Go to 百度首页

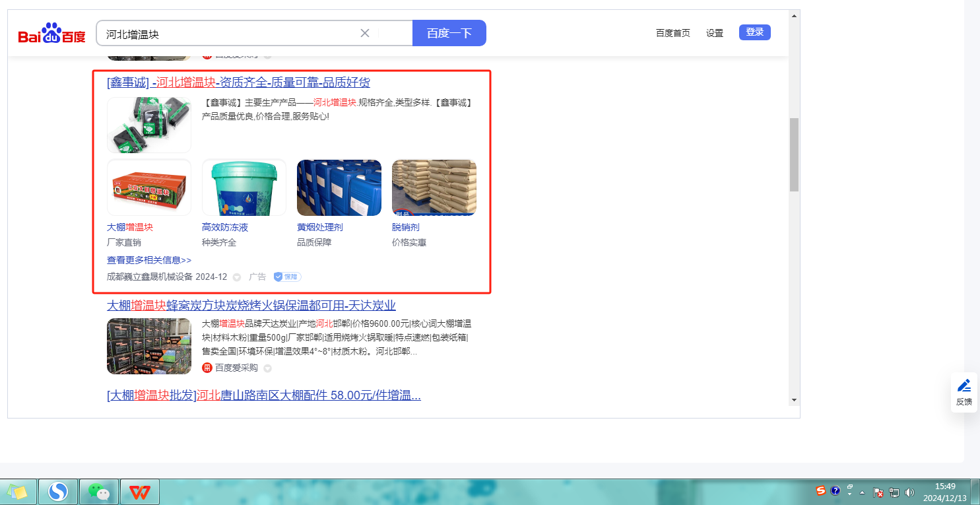673,33
